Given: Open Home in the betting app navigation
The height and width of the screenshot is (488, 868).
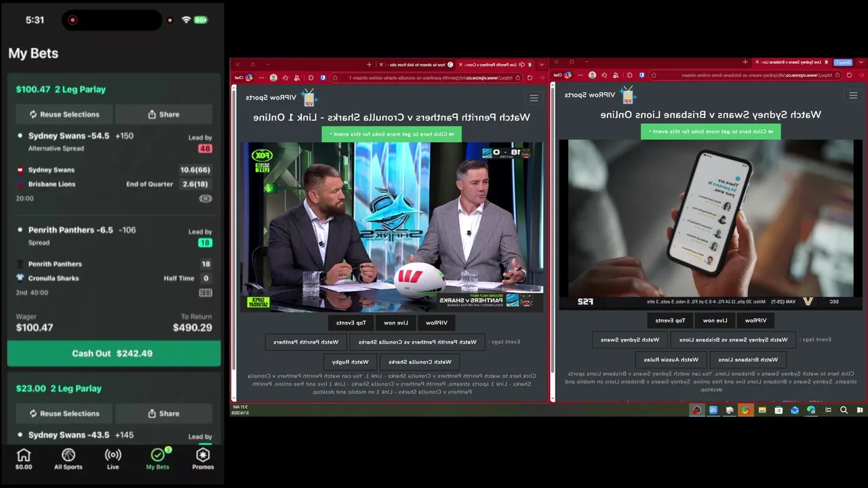Looking at the screenshot, I should pyautogui.click(x=24, y=459).
